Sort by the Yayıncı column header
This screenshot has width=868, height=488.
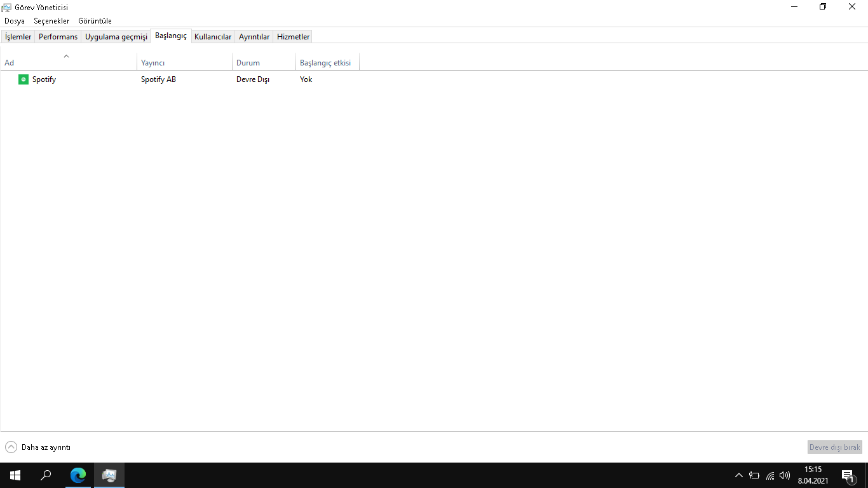click(184, 62)
